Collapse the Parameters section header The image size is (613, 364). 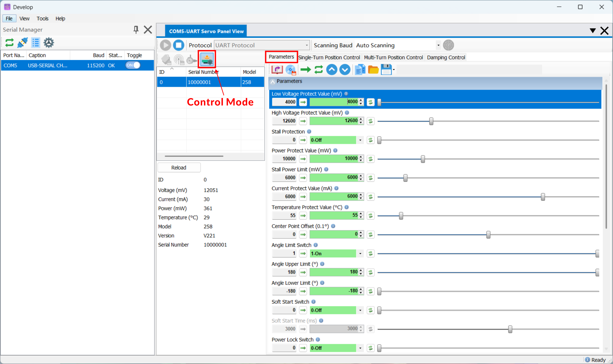tap(273, 81)
